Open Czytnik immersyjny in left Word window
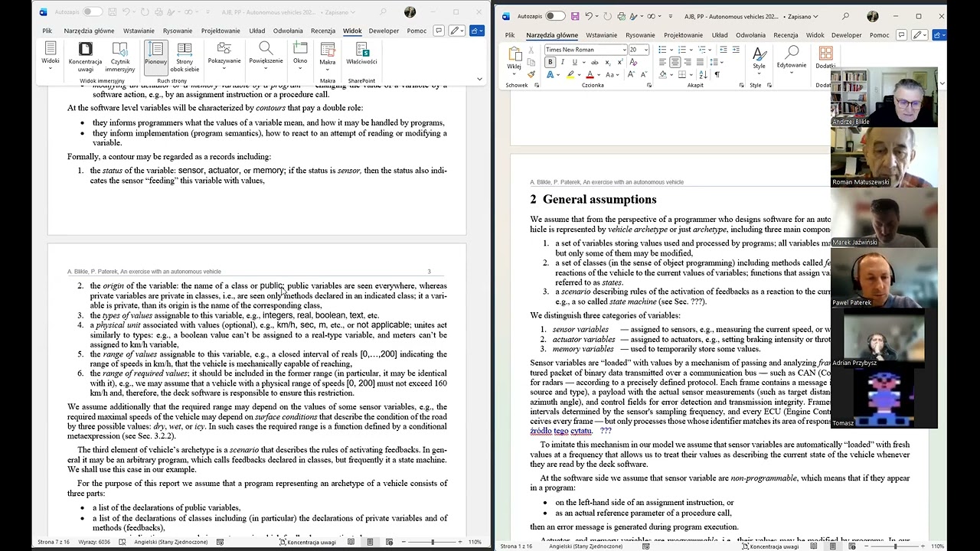Viewport: 980px width, 551px height. click(x=120, y=56)
